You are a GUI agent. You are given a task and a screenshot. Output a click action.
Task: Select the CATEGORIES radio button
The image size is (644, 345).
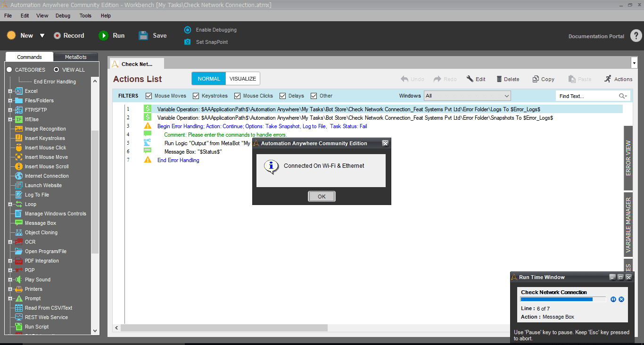pyautogui.click(x=9, y=70)
